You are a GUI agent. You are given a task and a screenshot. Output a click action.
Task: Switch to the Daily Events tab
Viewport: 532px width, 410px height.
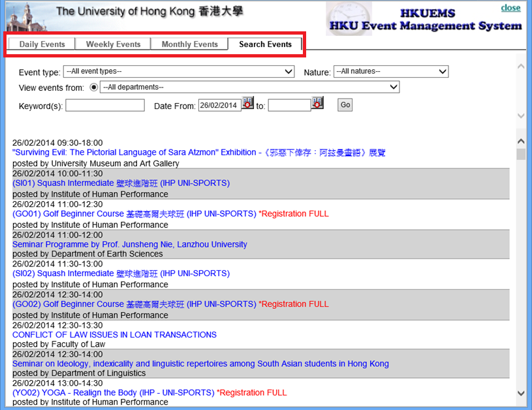pyautogui.click(x=40, y=44)
